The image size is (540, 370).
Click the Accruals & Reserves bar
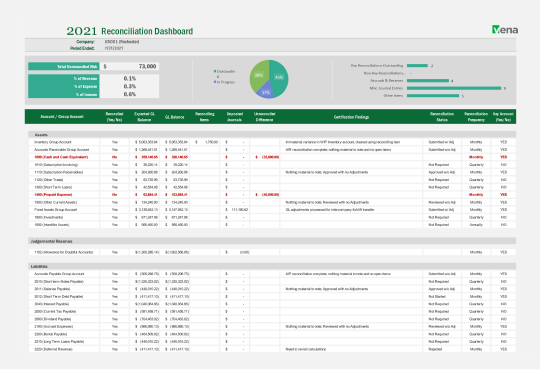pos(428,81)
